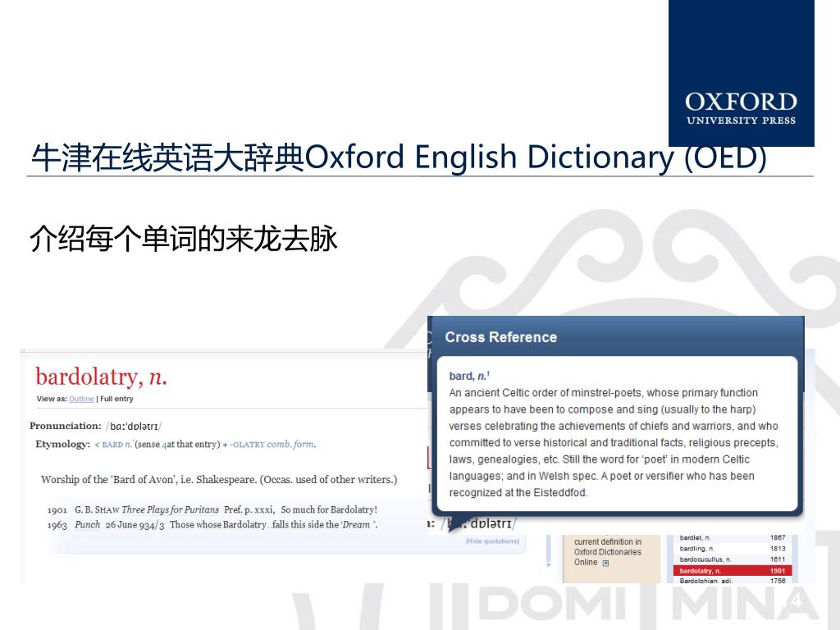Click the slide page number 4
Viewport: 840px width, 630px height.
pyautogui.click(x=797, y=600)
